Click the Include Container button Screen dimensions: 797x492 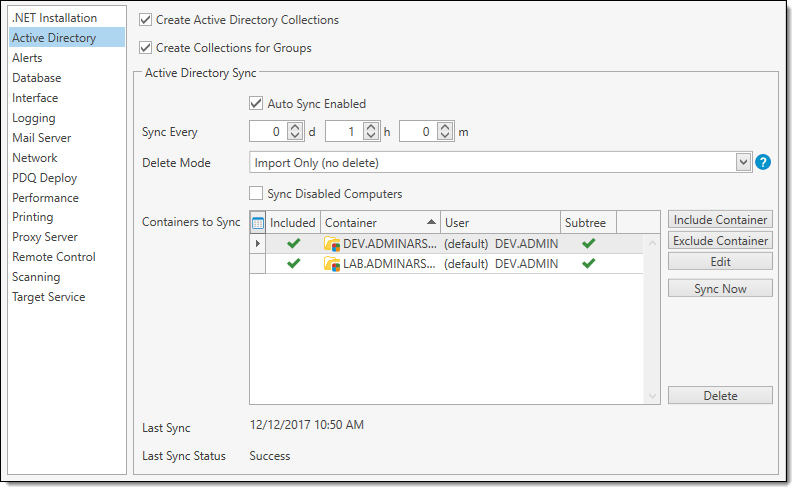click(x=720, y=220)
